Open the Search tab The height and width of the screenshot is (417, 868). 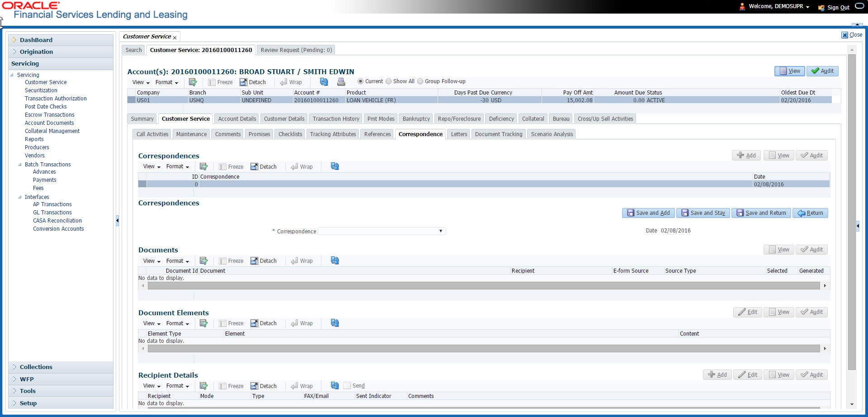pyautogui.click(x=133, y=50)
